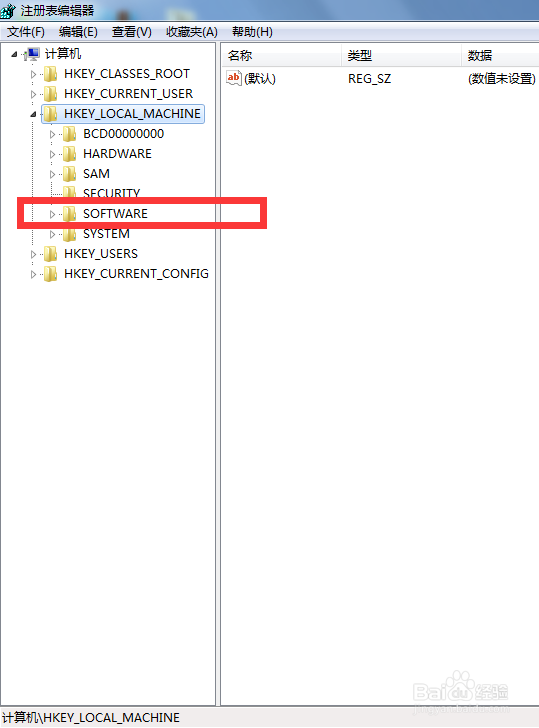Image resolution: width=539 pixels, height=728 pixels.
Task: Click the status bar path 计算机\HKEY_LOCAL_MACHINE
Action: point(91,718)
